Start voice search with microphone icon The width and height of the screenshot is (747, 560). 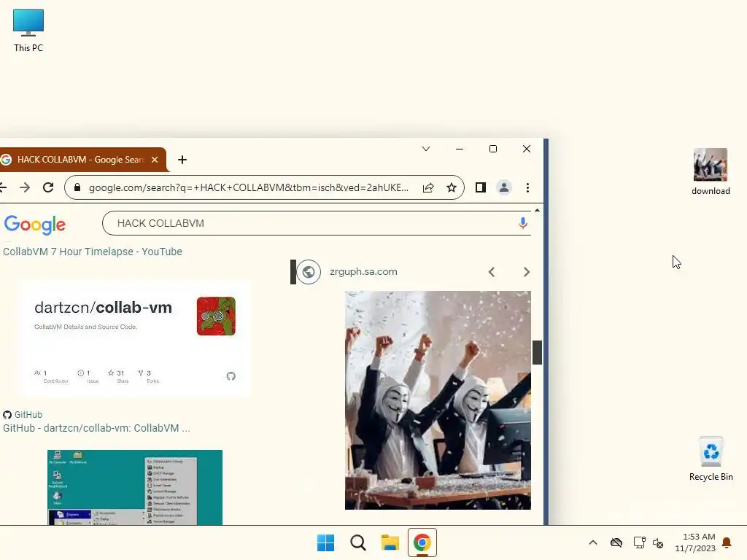point(522,223)
